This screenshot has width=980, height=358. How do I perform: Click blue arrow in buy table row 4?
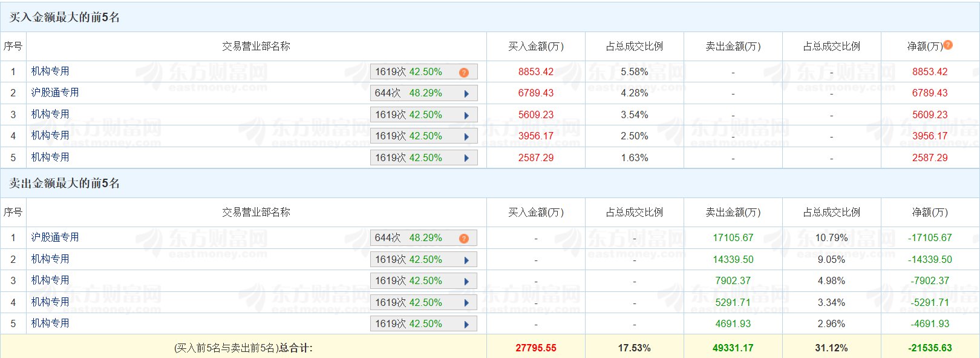[466, 137]
